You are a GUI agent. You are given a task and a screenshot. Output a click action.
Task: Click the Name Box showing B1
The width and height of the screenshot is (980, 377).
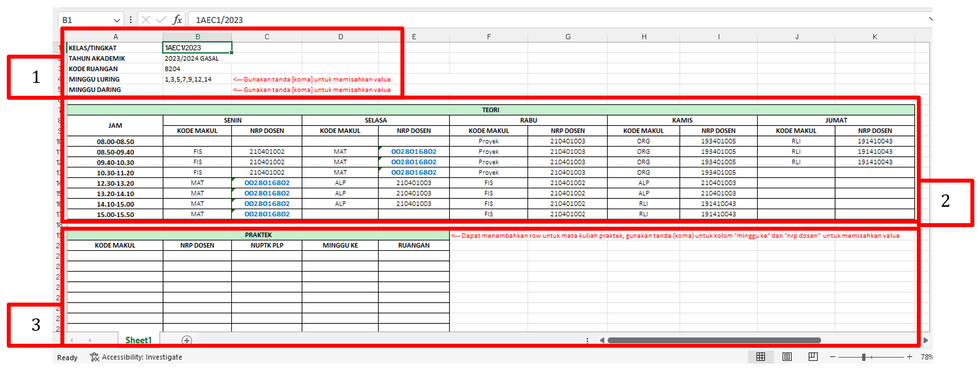click(x=86, y=20)
